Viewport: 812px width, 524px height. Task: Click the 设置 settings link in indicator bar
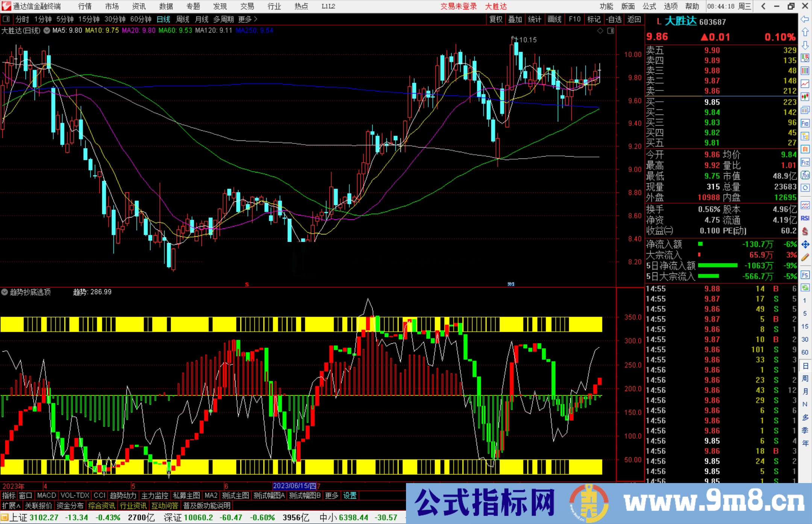(x=350, y=495)
